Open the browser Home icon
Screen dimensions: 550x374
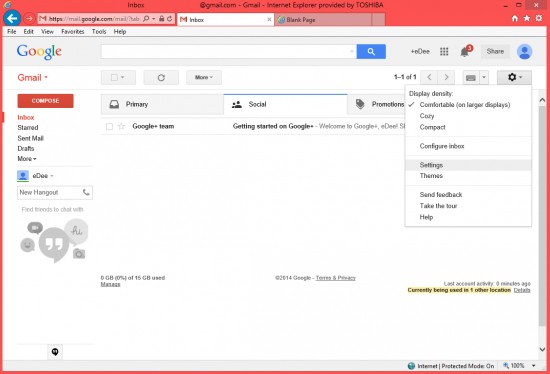tap(515, 18)
